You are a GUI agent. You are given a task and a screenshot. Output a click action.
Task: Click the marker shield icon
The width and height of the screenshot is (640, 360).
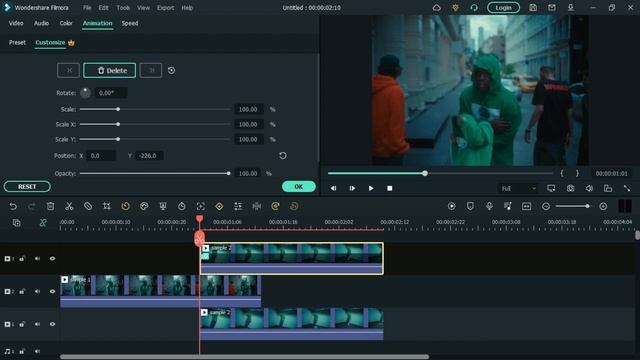(470, 207)
